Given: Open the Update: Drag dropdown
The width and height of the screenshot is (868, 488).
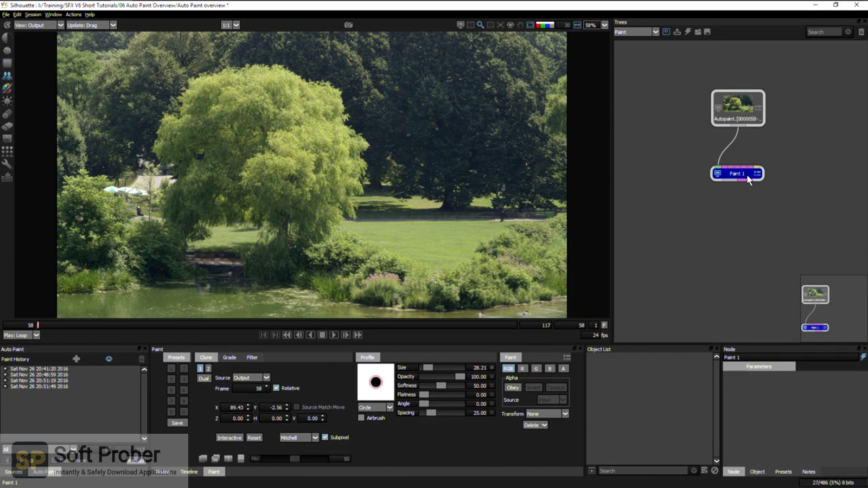Looking at the screenshot, I should click(91, 25).
